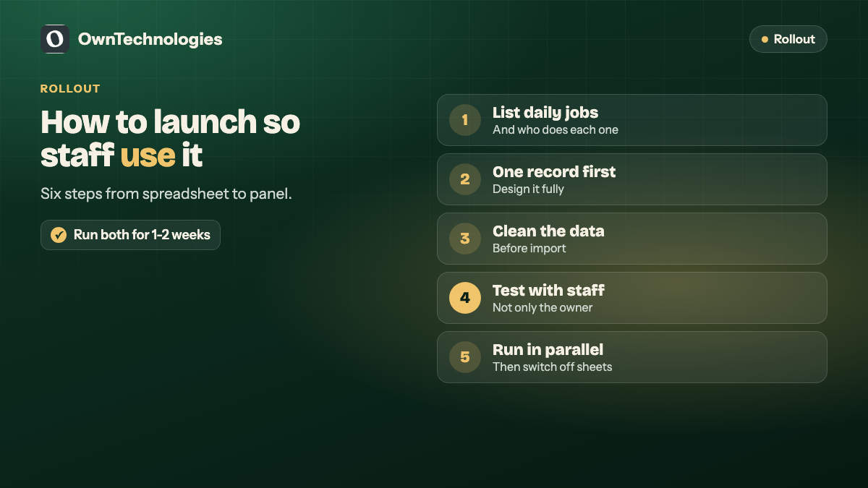Image resolution: width=868 pixels, height=488 pixels.
Task: Select step number 2 circle
Action: [x=465, y=179]
